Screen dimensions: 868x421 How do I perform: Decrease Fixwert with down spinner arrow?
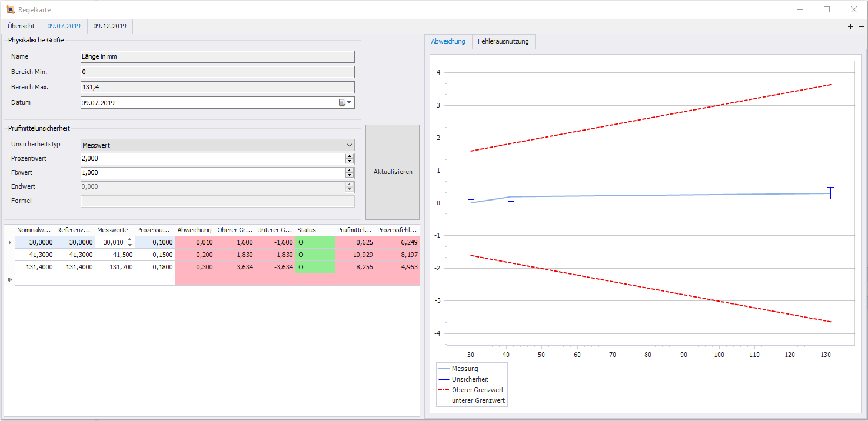coord(350,175)
